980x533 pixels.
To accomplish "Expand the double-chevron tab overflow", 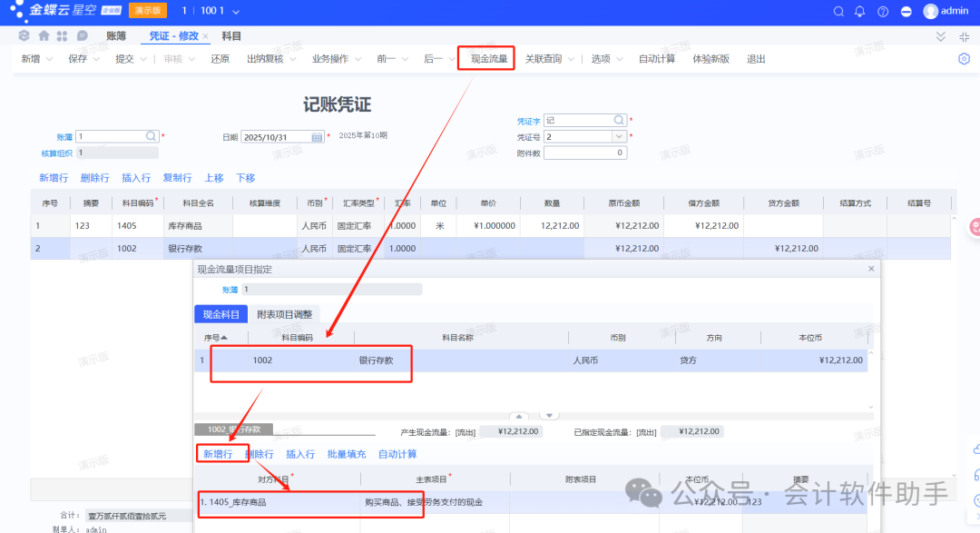I will point(940,36).
